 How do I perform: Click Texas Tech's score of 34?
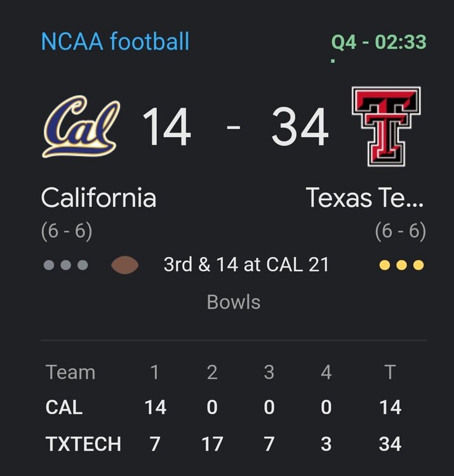click(300, 127)
